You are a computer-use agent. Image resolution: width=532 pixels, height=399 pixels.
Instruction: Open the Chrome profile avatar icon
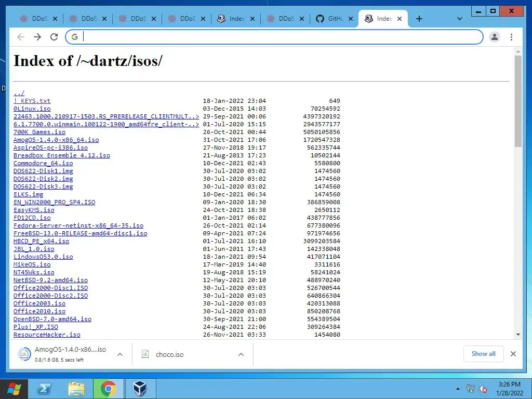pyautogui.click(x=495, y=37)
